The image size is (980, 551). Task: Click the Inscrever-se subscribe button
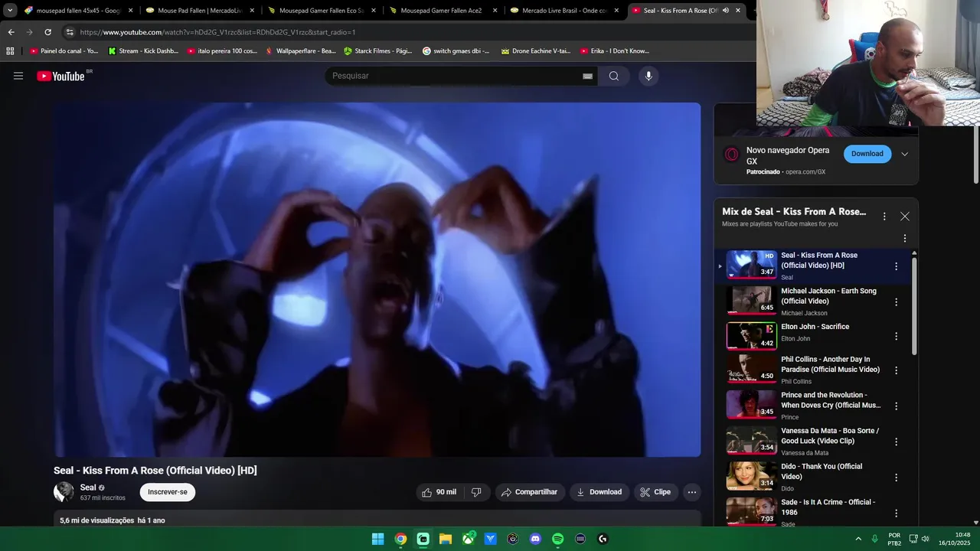click(168, 492)
